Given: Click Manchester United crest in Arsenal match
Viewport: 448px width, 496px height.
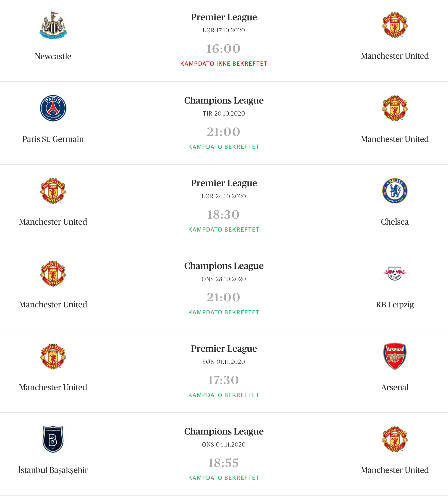Looking at the screenshot, I should coord(53,356).
